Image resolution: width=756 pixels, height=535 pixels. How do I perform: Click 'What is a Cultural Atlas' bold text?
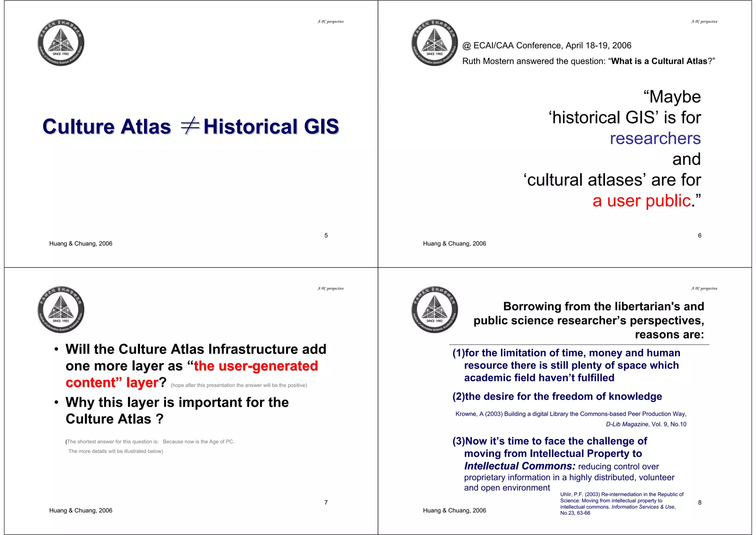(659, 61)
